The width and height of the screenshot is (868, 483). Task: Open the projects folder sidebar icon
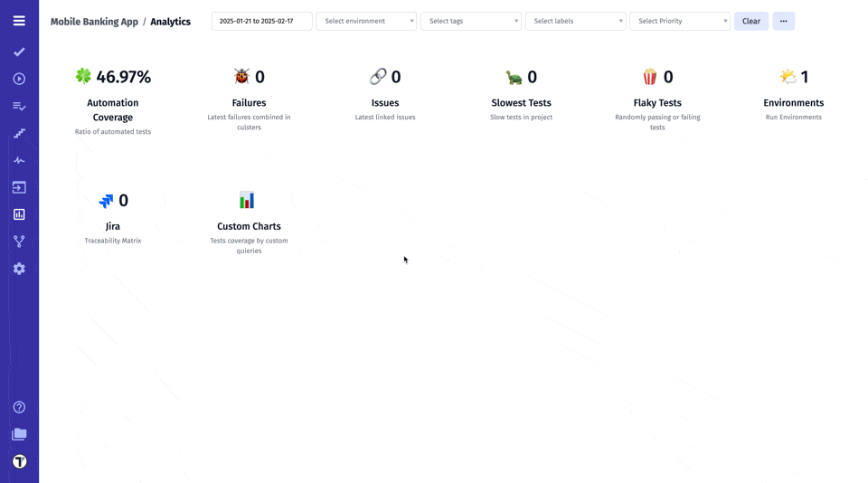pyautogui.click(x=19, y=434)
